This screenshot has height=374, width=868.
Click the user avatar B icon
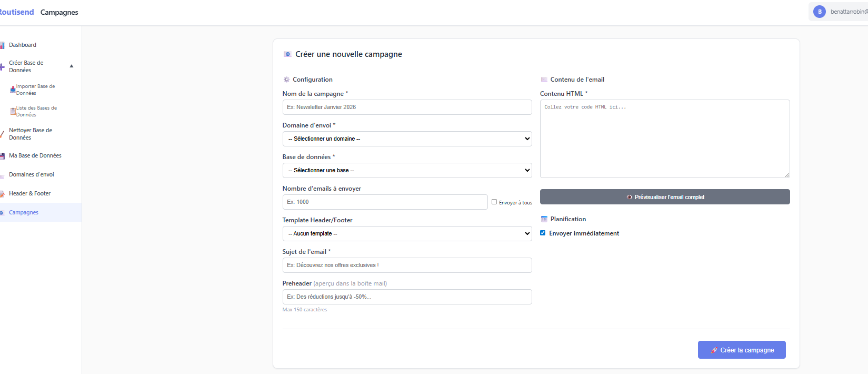point(819,12)
